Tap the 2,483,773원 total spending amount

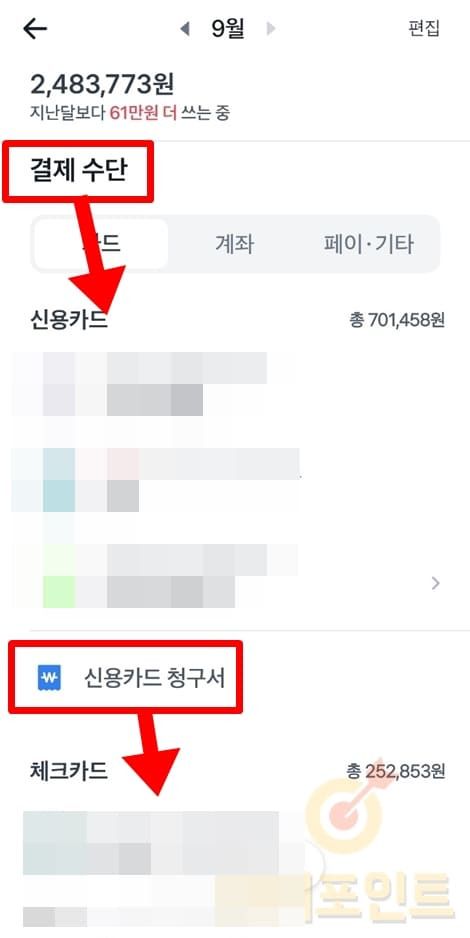(102, 84)
